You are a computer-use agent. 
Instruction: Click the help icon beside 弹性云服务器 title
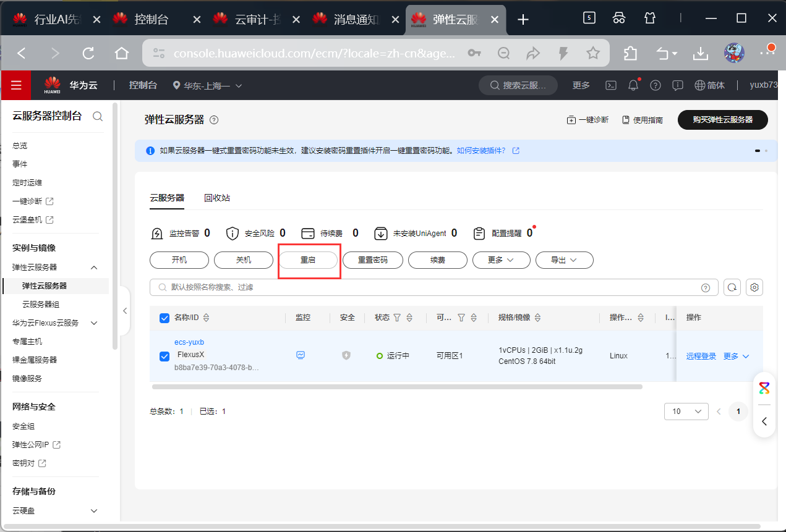click(214, 120)
